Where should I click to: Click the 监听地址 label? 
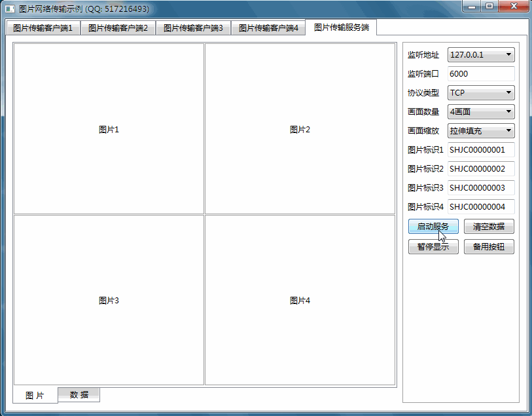click(x=423, y=54)
